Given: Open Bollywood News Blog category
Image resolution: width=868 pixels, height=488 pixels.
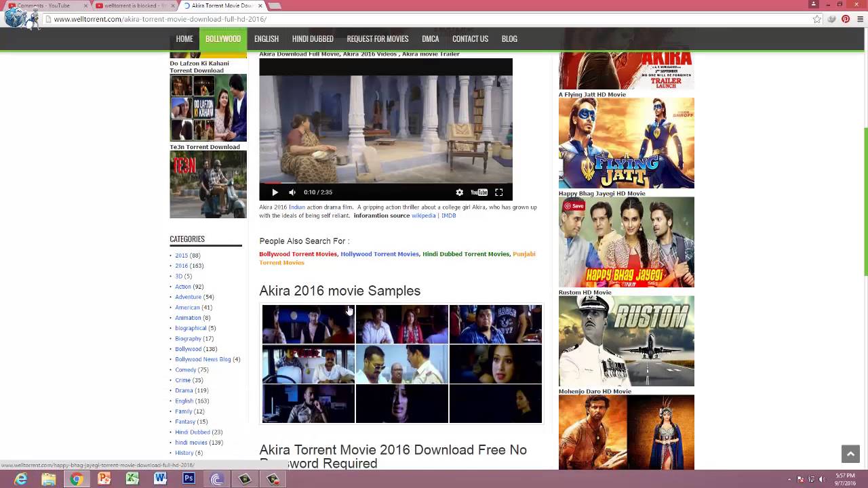Looking at the screenshot, I should point(203,359).
